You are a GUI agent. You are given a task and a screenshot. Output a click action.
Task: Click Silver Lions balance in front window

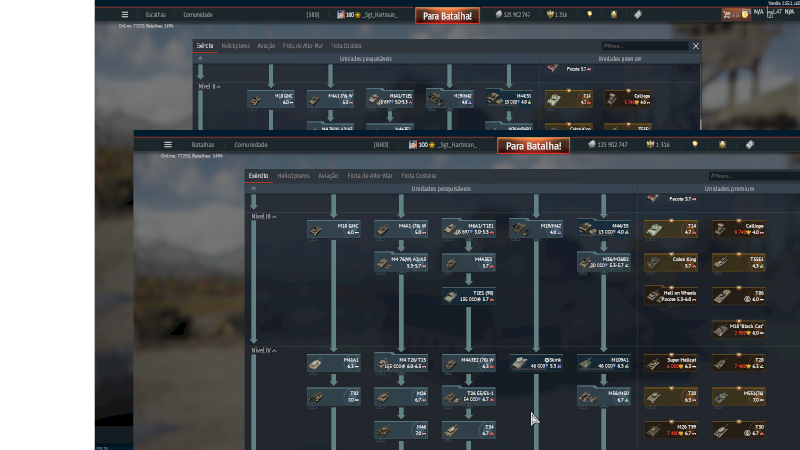[608, 145]
